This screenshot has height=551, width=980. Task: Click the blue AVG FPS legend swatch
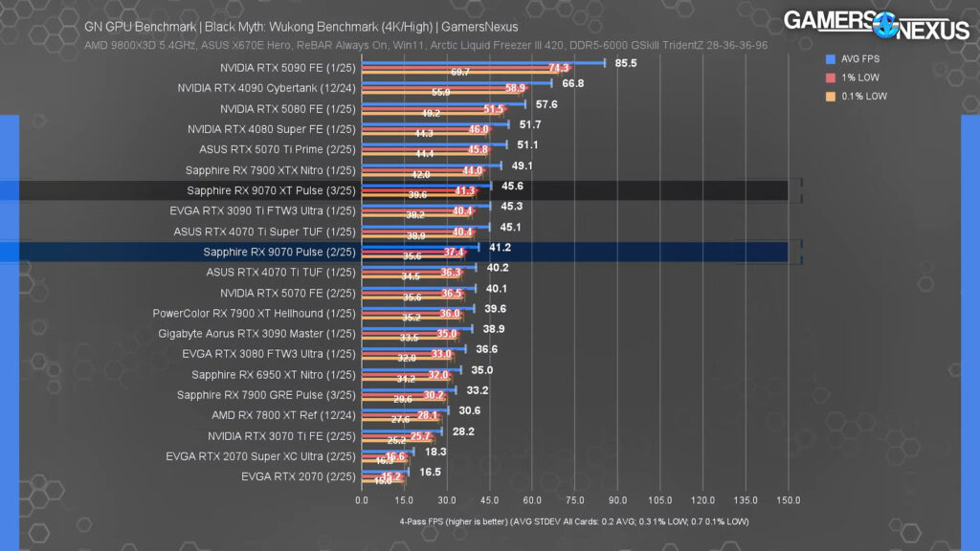830,59
